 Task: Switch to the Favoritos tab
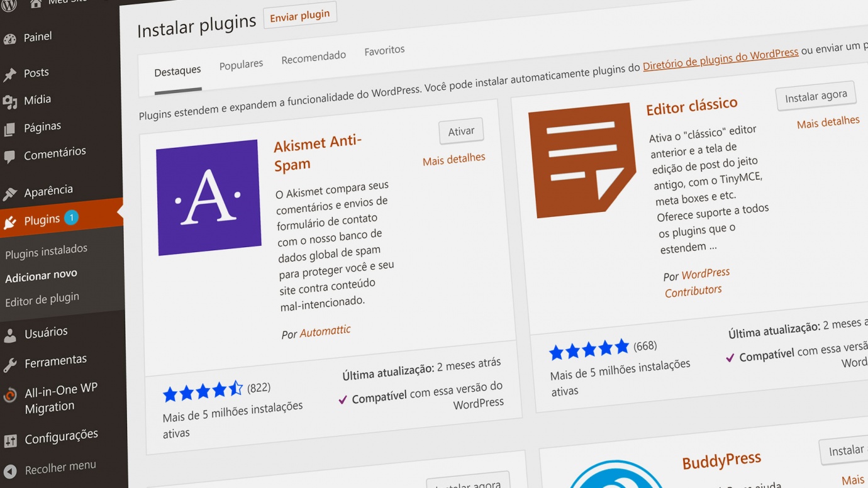[x=384, y=50]
